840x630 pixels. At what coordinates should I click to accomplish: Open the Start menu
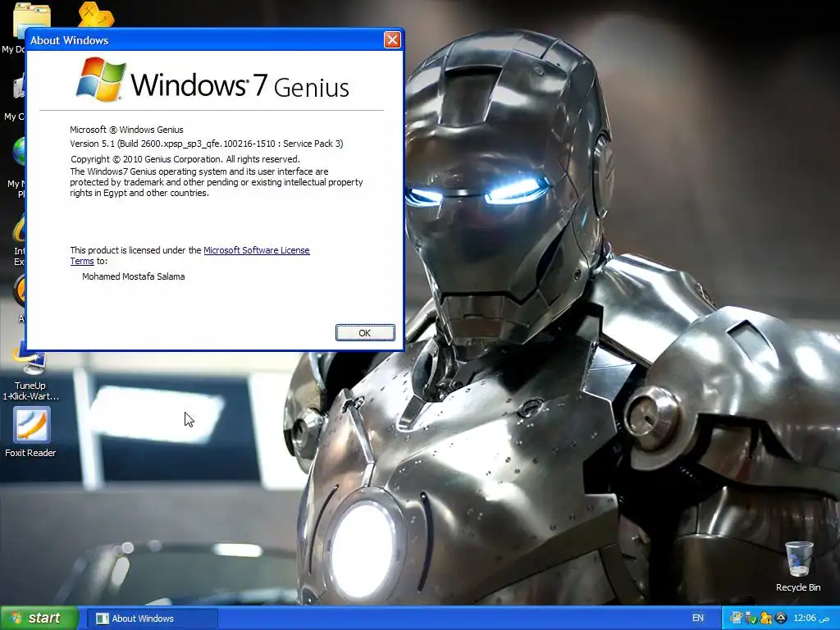pos(39,619)
